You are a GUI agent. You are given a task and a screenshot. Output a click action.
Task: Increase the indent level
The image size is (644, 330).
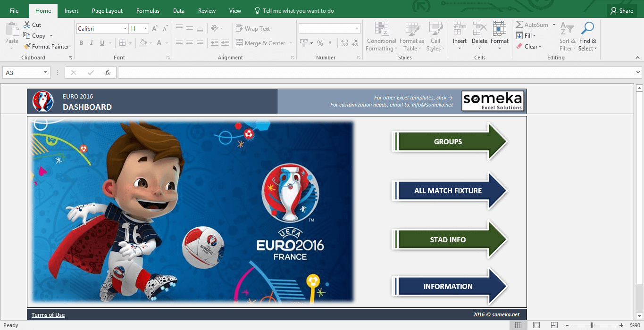click(226, 43)
